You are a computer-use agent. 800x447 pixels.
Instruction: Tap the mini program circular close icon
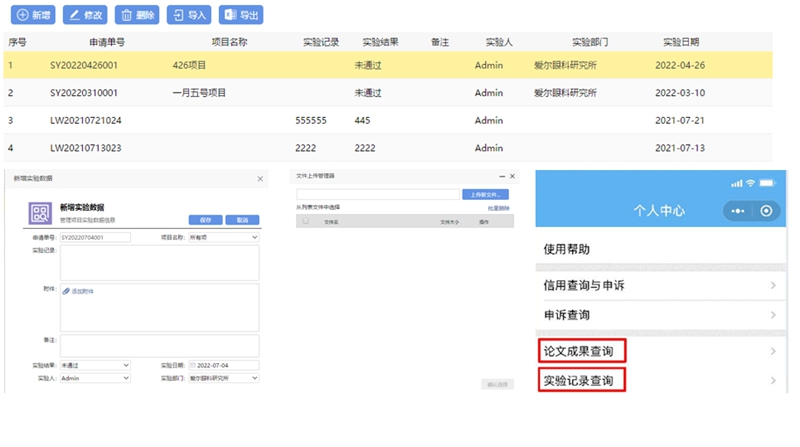767,211
